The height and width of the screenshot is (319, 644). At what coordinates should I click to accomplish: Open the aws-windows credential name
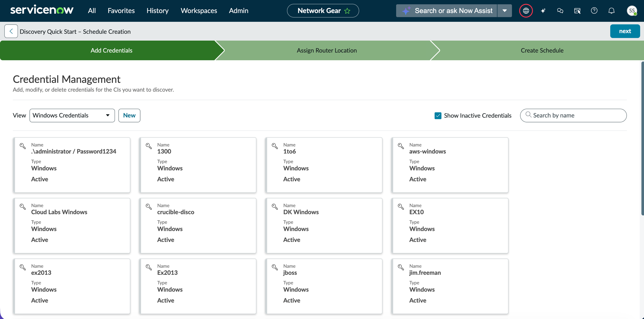click(427, 151)
